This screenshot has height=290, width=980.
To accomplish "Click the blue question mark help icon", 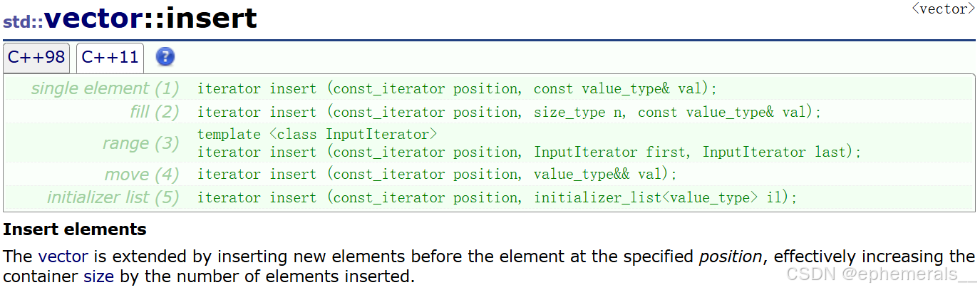I will [165, 57].
